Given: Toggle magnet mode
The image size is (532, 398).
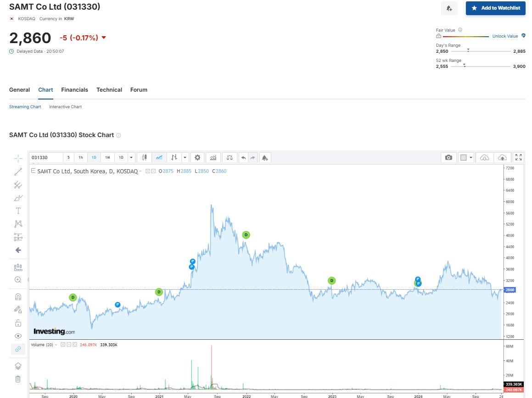Looking at the screenshot, I should click(18, 297).
